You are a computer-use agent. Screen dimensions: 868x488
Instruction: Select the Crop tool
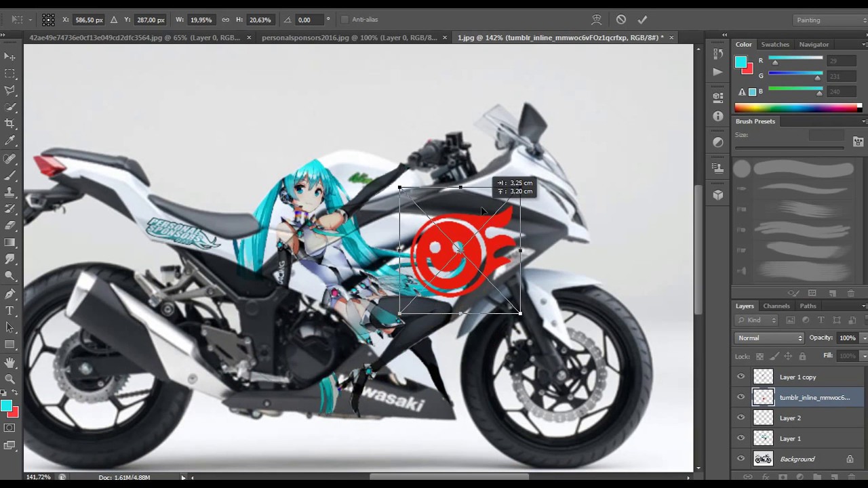coord(9,123)
